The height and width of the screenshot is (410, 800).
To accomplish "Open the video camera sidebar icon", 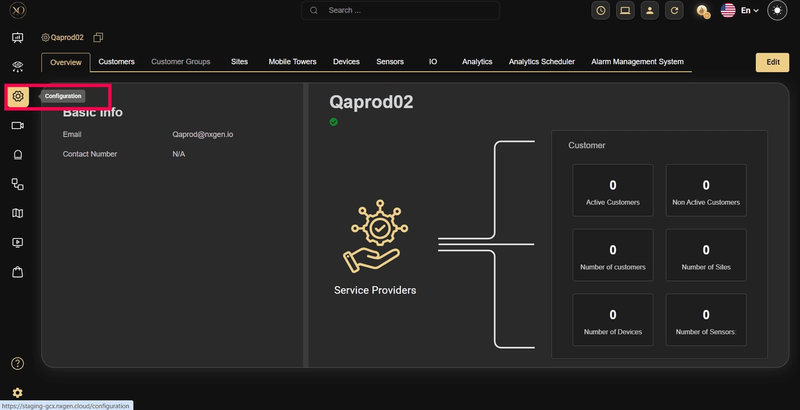I will click(x=17, y=125).
